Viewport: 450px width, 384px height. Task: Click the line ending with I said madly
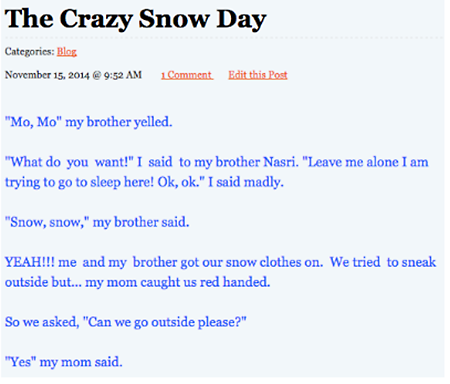[x=144, y=182]
